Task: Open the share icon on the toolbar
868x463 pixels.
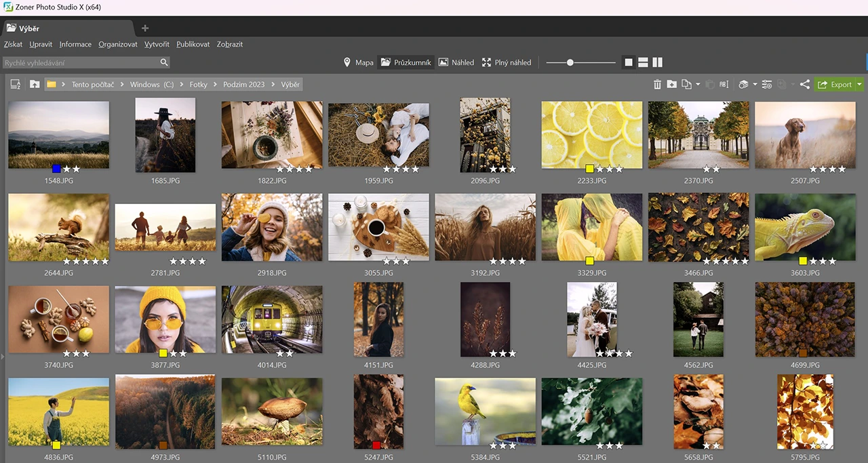Action: (x=804, y=84)
